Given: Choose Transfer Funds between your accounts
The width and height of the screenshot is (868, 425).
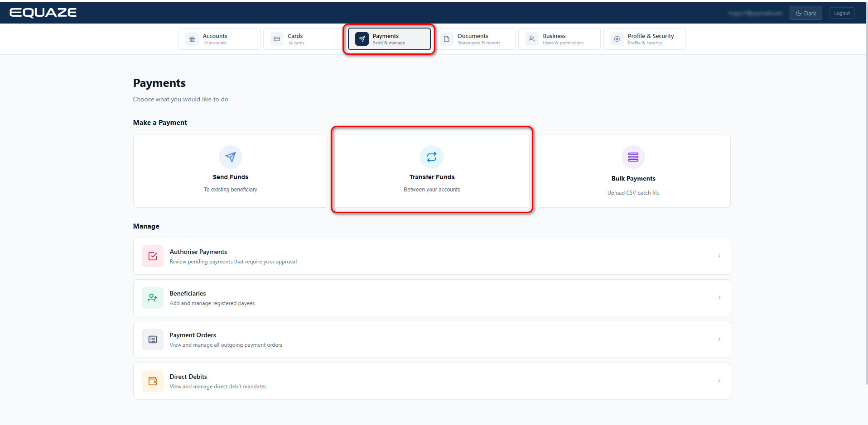Looking at the screenshot, I should (432, 171).
